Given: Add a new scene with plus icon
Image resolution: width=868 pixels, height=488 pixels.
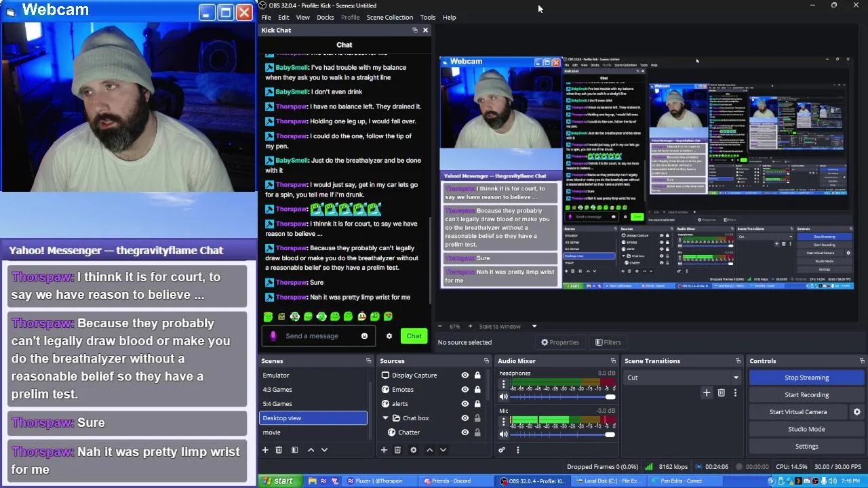Looking at the screenshot, I should pyautogui.click(x=265, y=450).
